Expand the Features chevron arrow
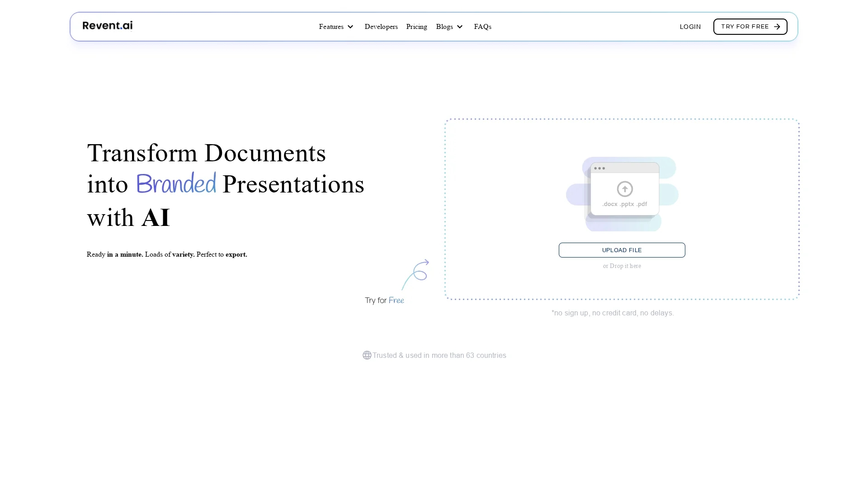This screenshot has width=868, height=488. coord(350,27)
